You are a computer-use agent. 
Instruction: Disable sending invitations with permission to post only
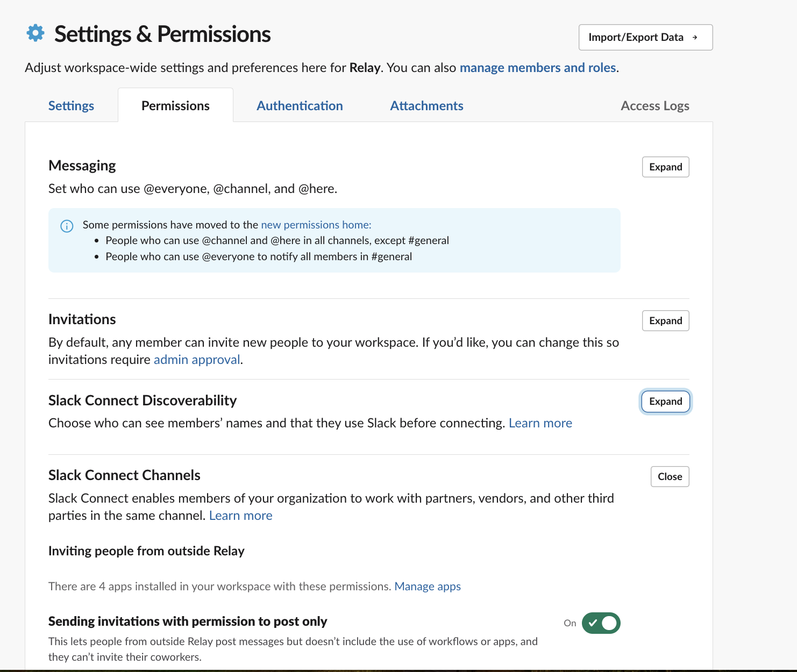(601, 623)
